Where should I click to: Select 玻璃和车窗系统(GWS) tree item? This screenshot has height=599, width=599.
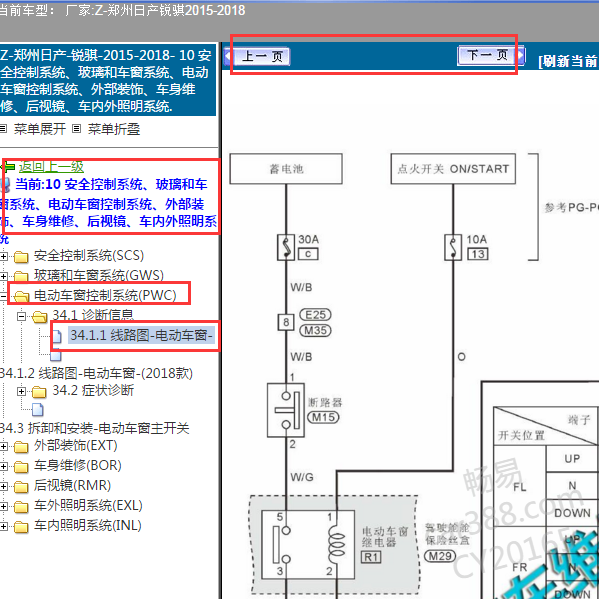click(x=99, y=275)
